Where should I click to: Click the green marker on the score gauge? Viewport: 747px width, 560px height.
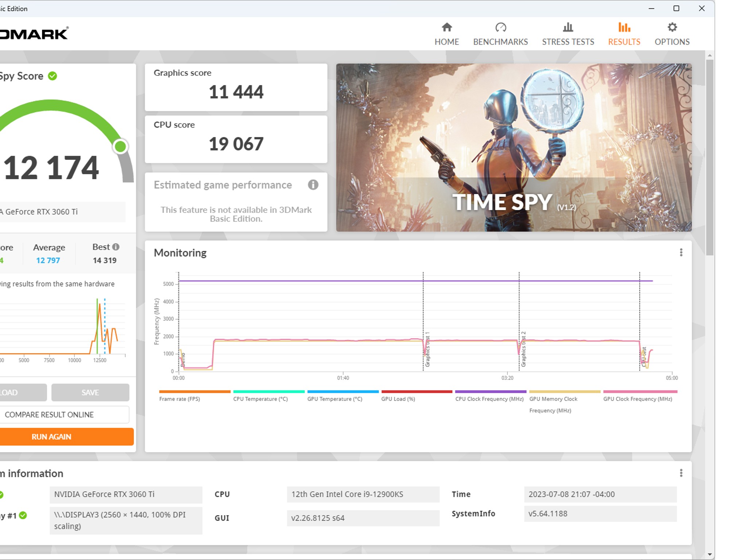(x=120, y=147)
